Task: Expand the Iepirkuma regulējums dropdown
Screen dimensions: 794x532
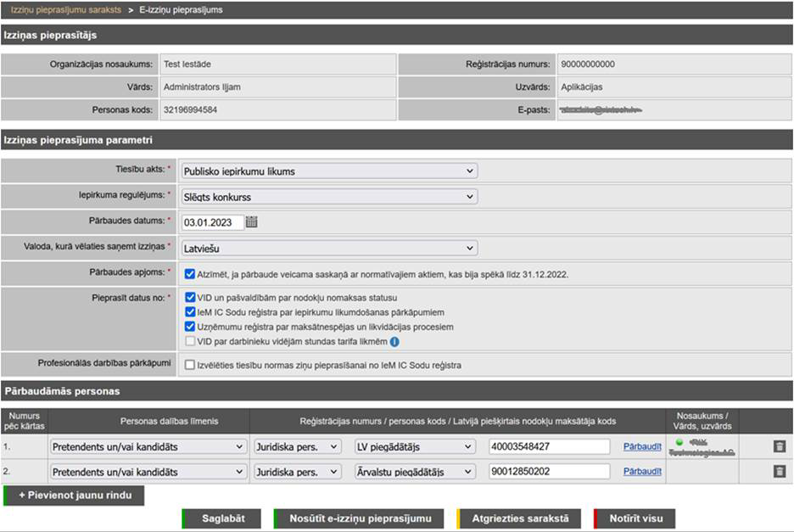Action: [x=330, y=197]
